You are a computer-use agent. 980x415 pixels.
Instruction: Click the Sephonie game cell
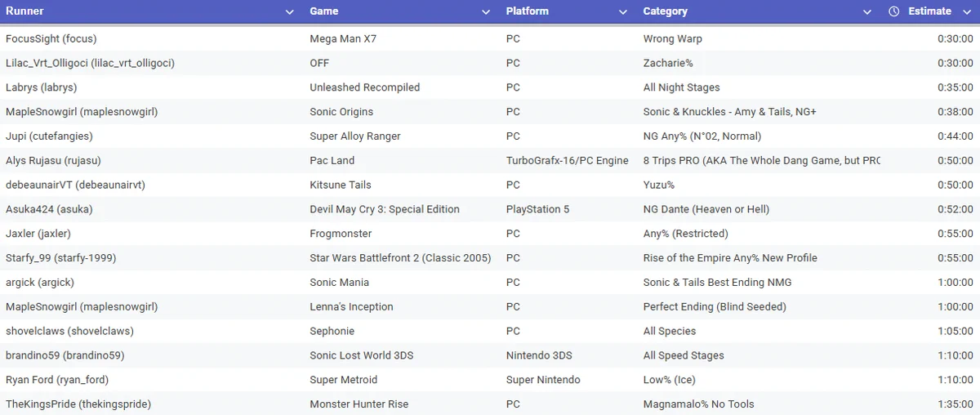(x=332, y=332)
